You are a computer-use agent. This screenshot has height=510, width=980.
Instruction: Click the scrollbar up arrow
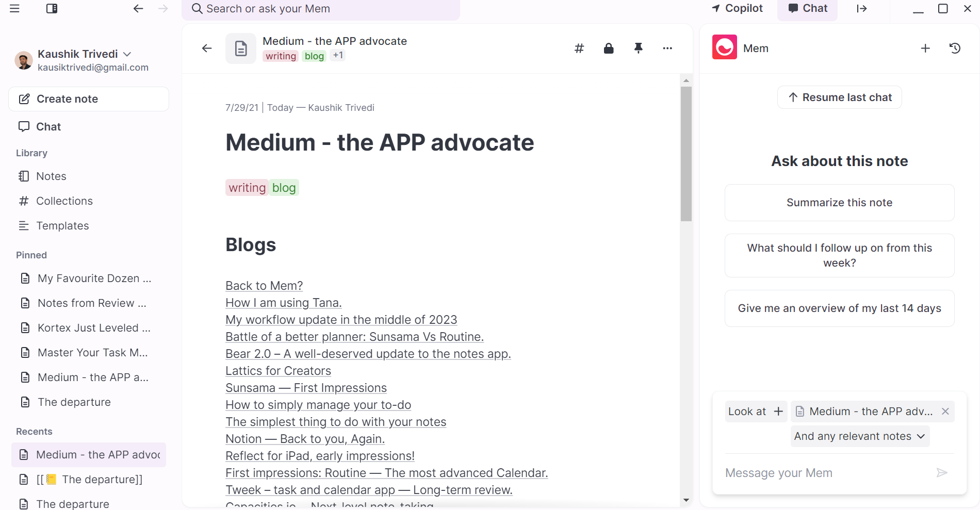[x=686, y=80]
